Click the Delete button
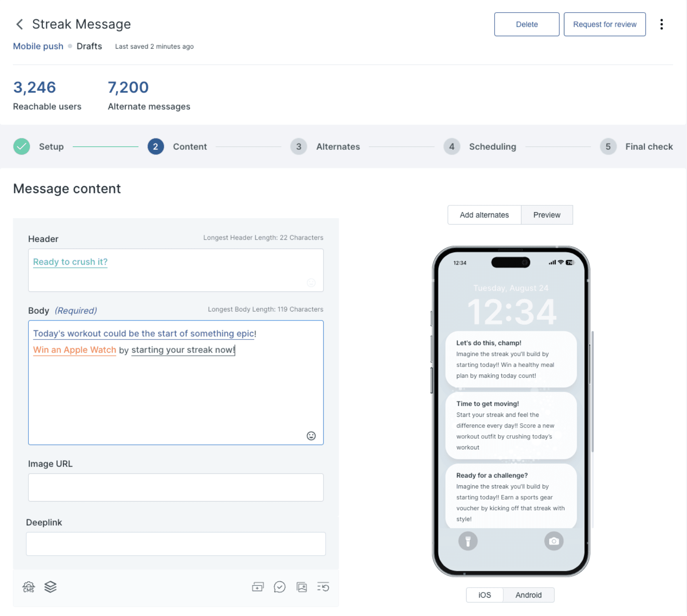 coord(526,24)
